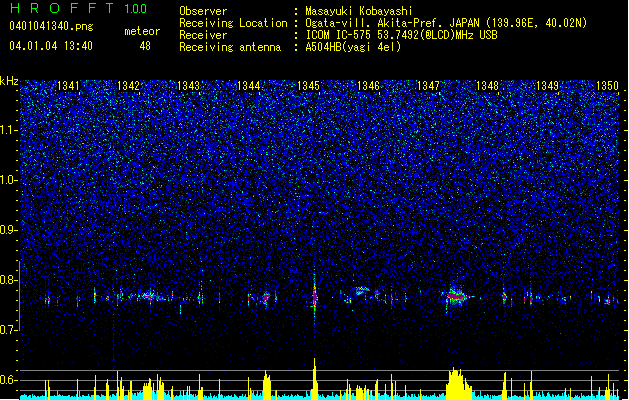Click the 0.9 kHz axis label
The image size is (629, 400).
point(9,230)
